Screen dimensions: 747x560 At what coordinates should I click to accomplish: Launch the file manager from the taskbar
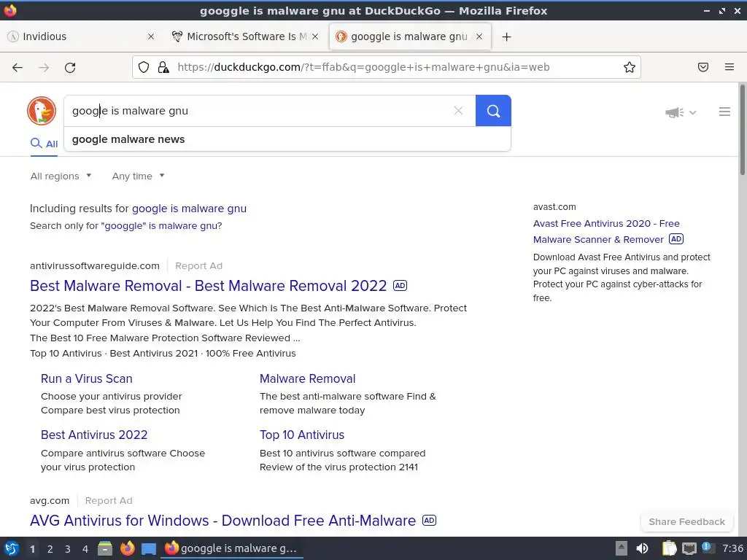click(105, 548)
